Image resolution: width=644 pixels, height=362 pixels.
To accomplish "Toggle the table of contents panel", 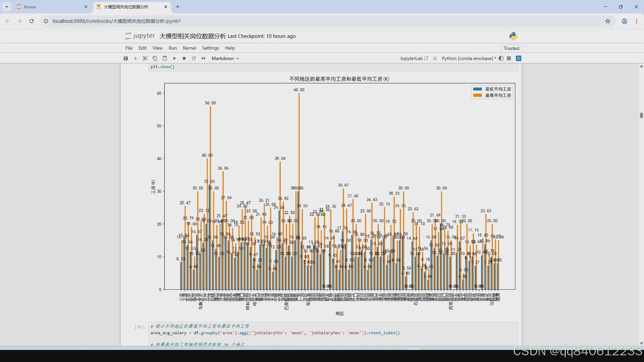I will pos(509,58).
